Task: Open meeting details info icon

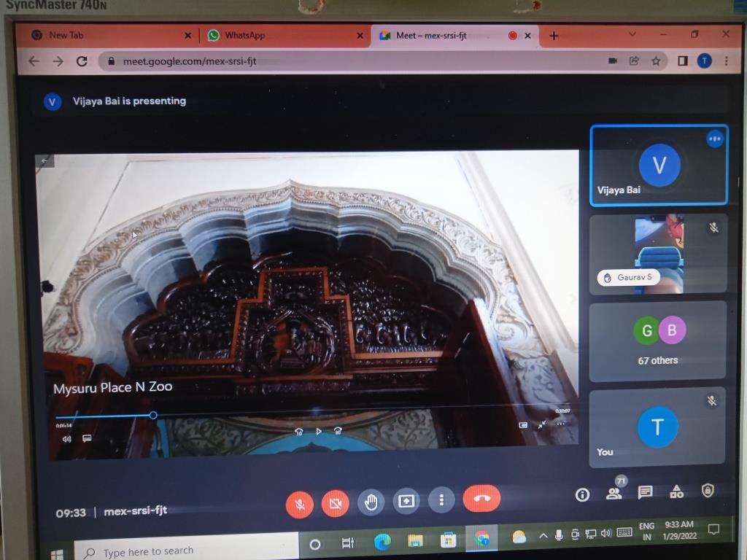Action: tap(582, 495)
